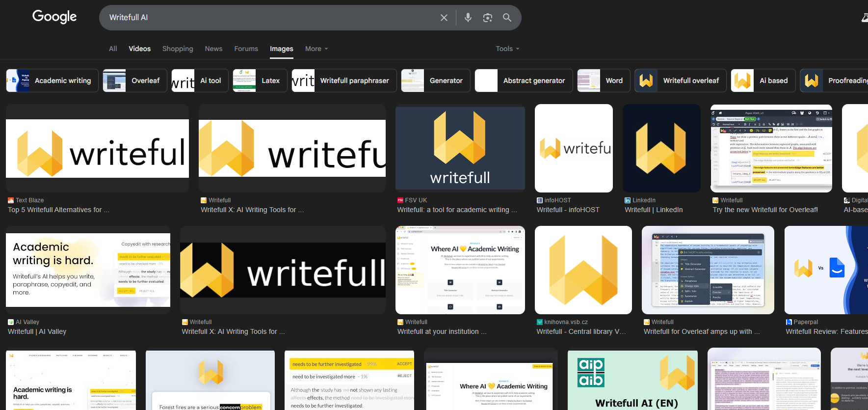
Task: Click the Google logo
Action: [54, 17]
